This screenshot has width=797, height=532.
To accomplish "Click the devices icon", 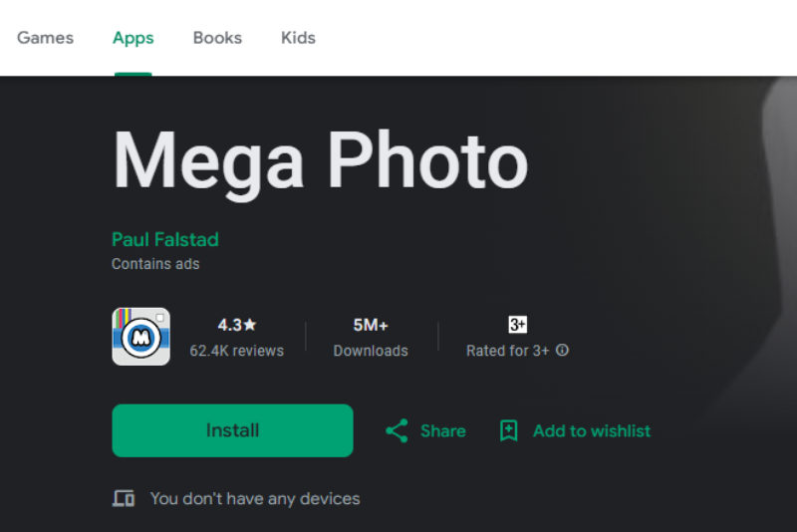I will click(x=124, y=498).
